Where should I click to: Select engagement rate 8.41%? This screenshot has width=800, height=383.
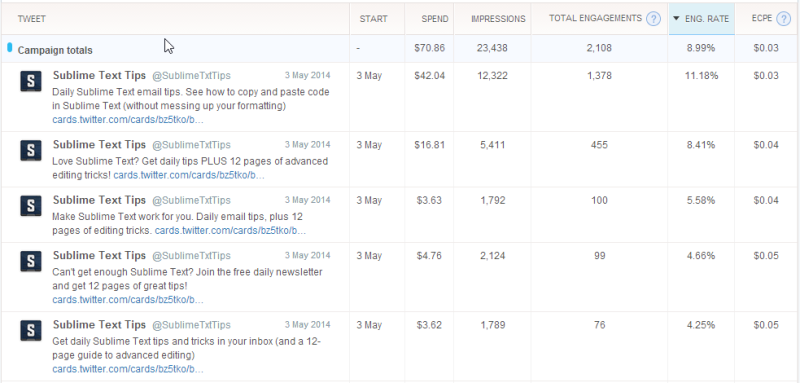click(701, 145)
